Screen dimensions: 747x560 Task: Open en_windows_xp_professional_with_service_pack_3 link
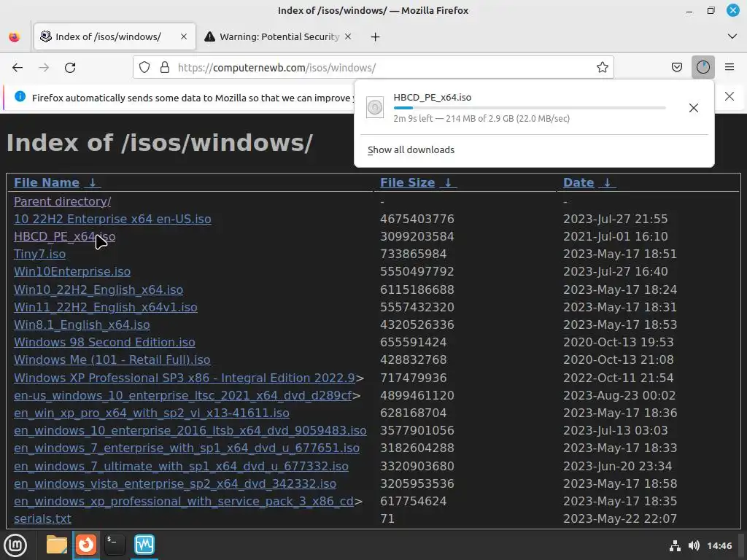tap(184, 502)
